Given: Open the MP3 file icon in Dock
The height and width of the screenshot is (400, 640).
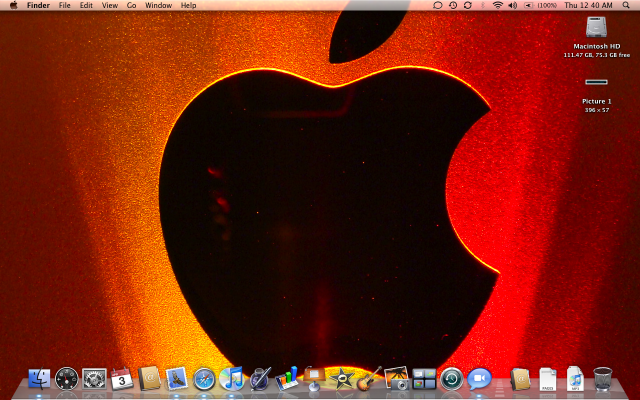Looking at the screenshot, I should pos(575,379).
